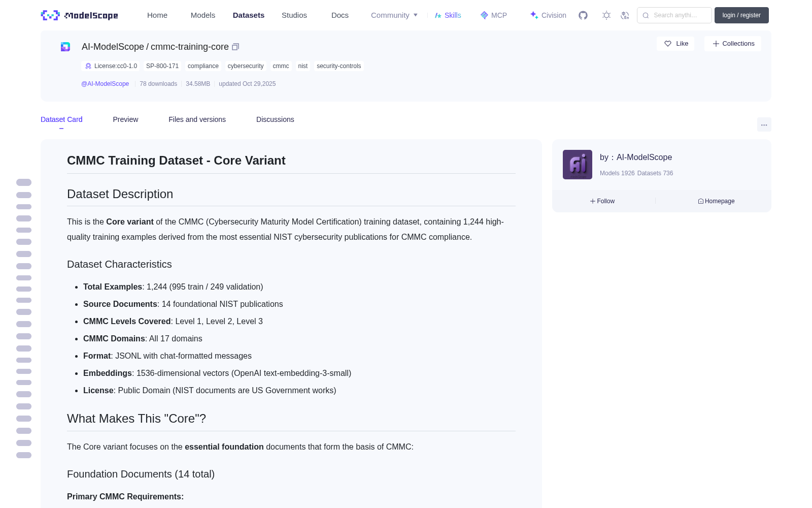Like this dataset
812x508 pixels.
675,44
